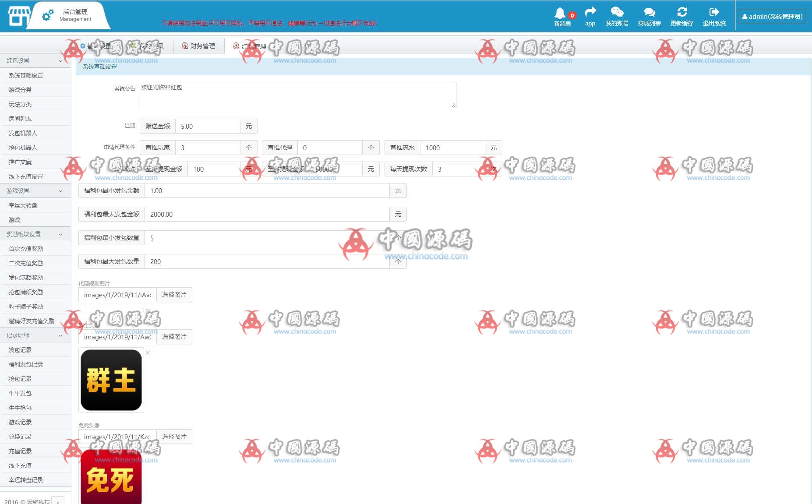The height and width of the screenshot is (504, 812).
Task: Collapse the 游戏设置 sidebar section
Action: (x=35, y=191)
